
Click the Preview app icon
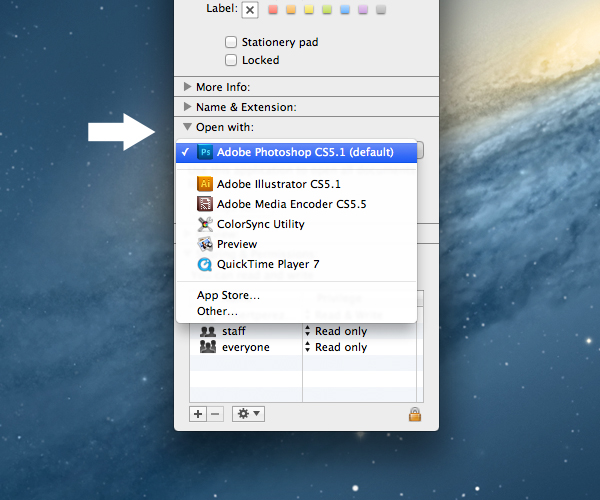[205, 244]
